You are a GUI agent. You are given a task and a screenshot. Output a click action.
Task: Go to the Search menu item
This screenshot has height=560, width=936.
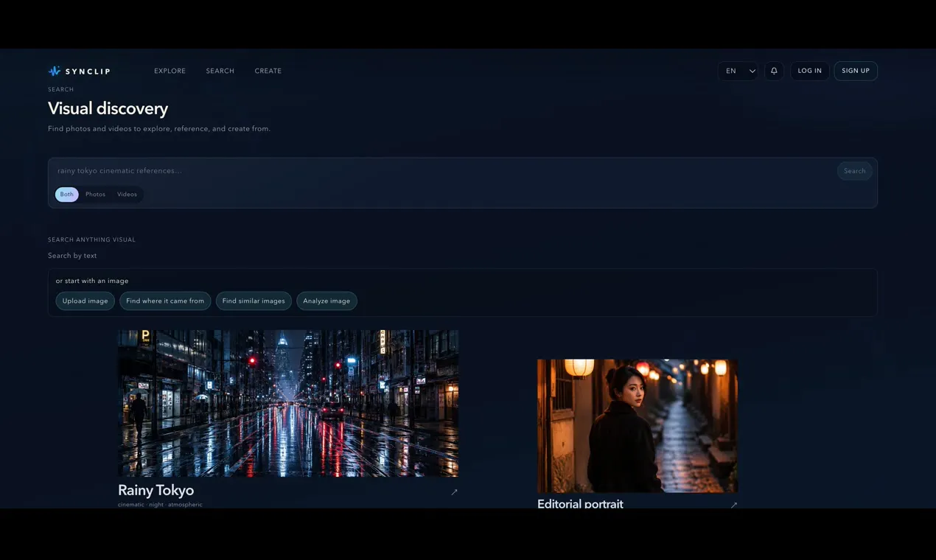[220, 71]
